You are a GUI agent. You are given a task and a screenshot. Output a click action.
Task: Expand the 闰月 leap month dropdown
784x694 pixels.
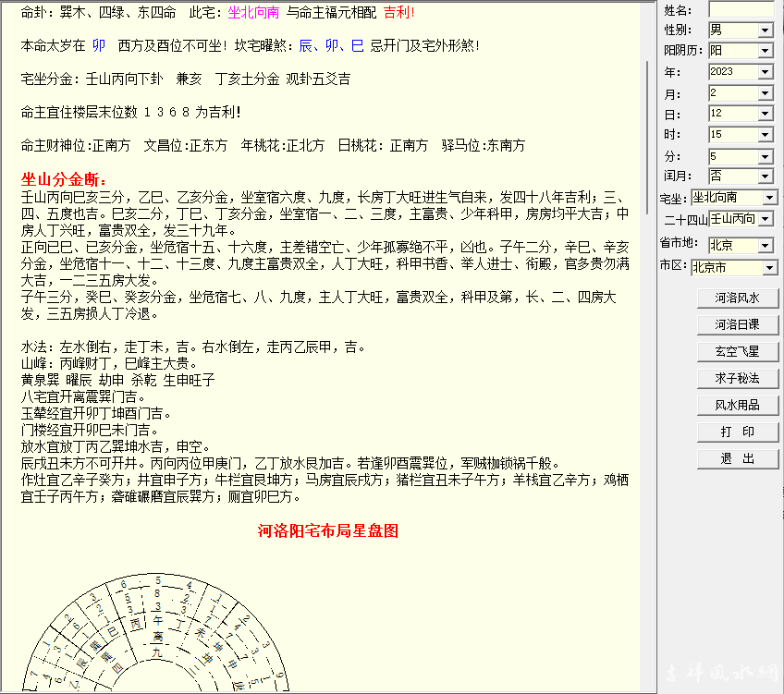tap(765, 177)
